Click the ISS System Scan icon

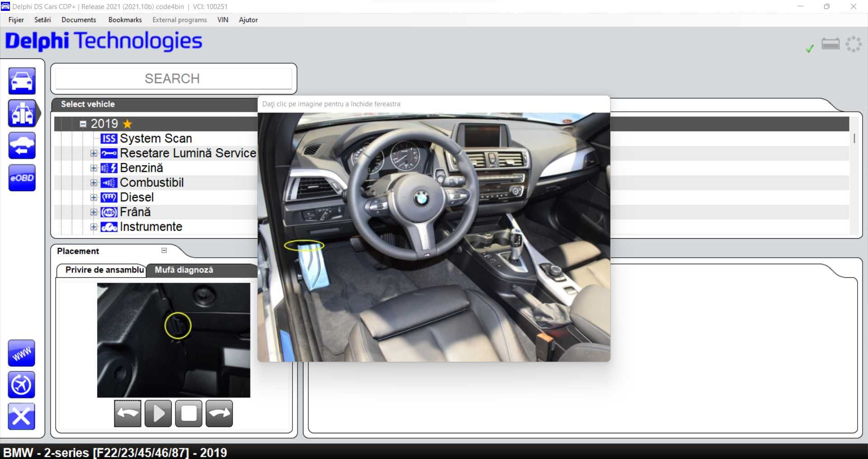pos(108,138)
